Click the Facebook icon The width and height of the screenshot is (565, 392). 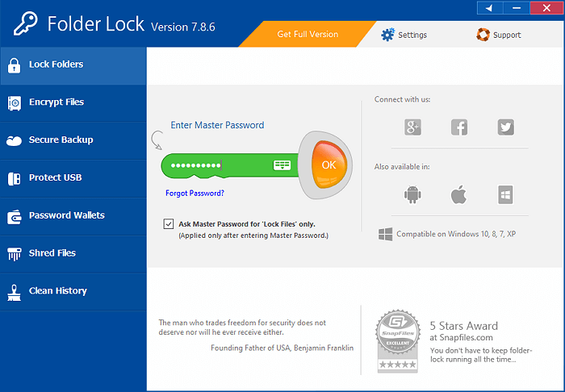[459, 127]
